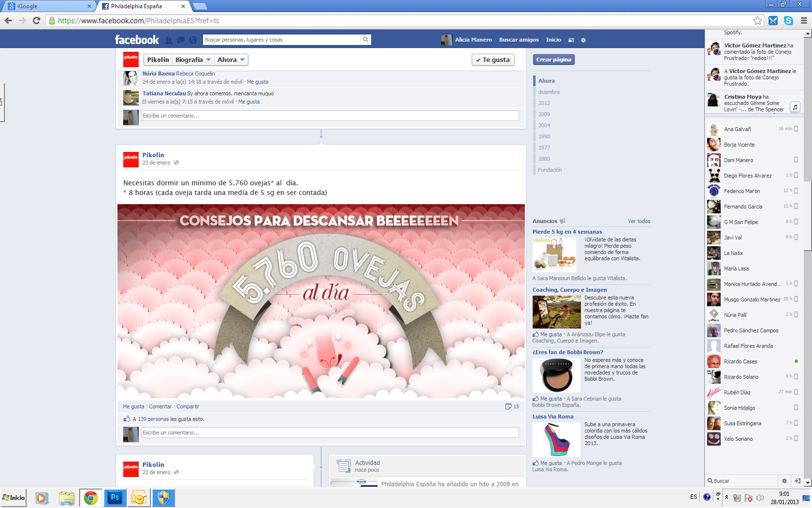The height and width of the screenshot is (508, 812).
Task: Jump to diciembre in timeline
Action: click(x=549, y=92)
